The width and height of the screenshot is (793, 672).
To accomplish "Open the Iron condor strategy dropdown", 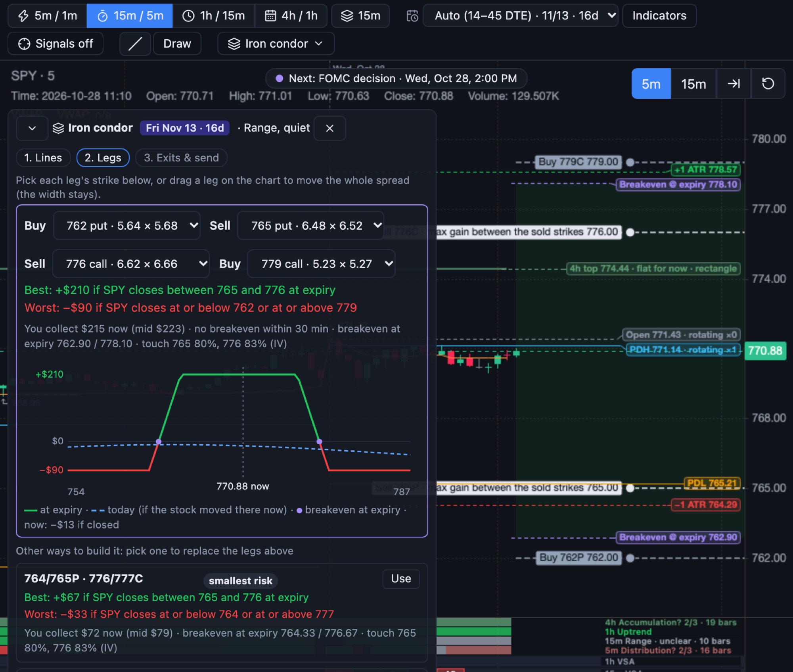I will click(276, 44).
